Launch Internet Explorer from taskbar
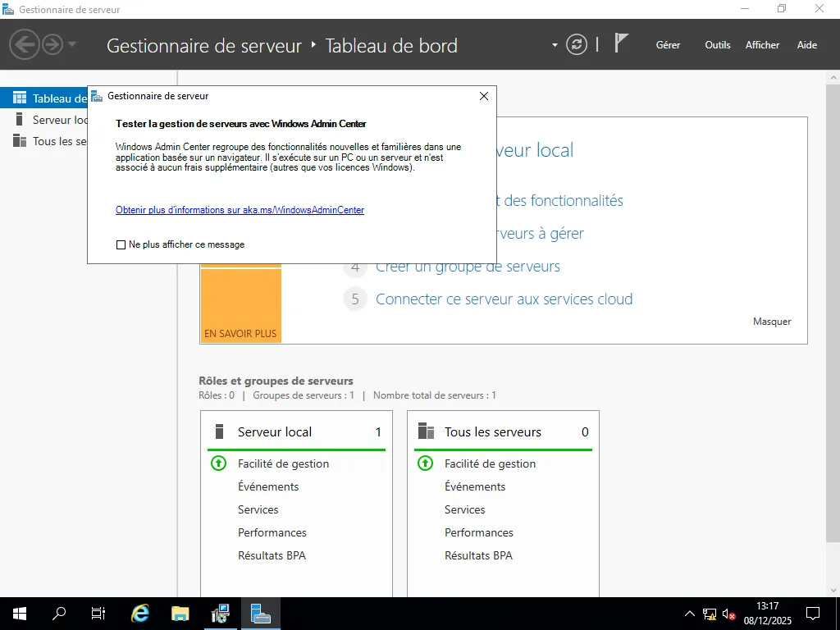The image size is (840, 630). point(140,614)
